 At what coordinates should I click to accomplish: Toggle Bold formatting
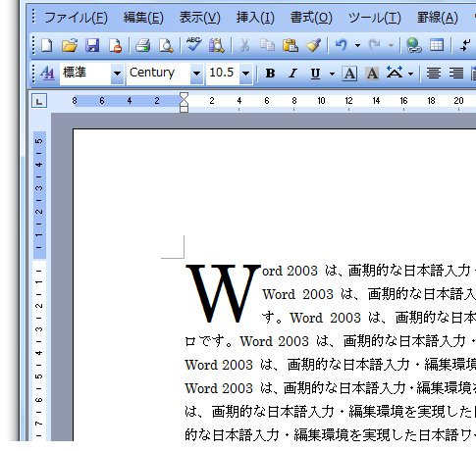point(270,74)
